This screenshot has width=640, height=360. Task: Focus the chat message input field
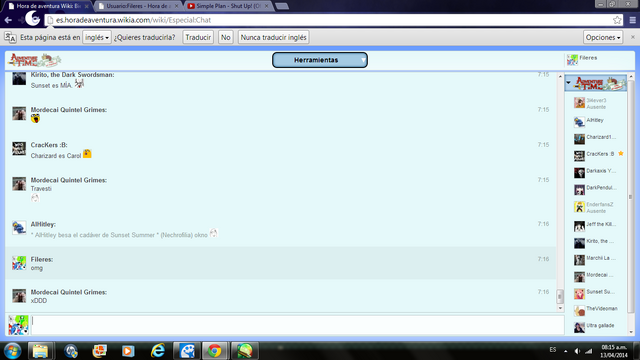pyautogui.click(x=298, y=325)
